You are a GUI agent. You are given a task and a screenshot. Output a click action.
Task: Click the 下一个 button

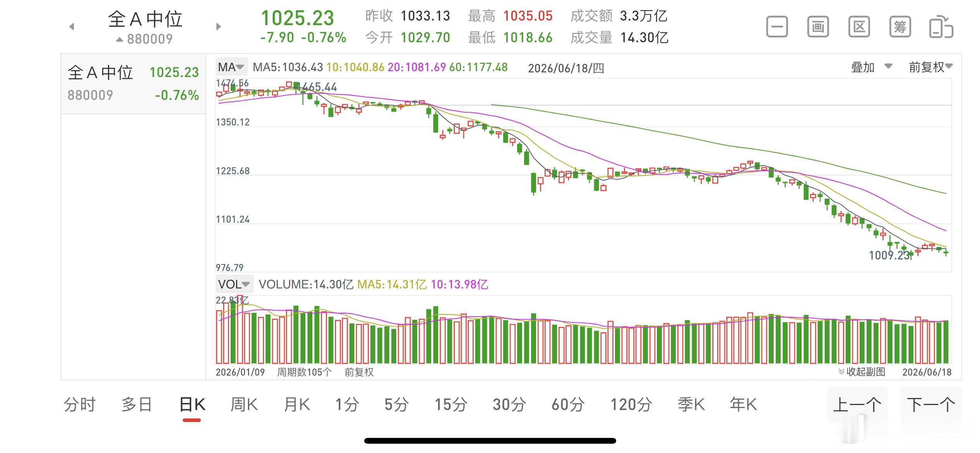[931, 405]
